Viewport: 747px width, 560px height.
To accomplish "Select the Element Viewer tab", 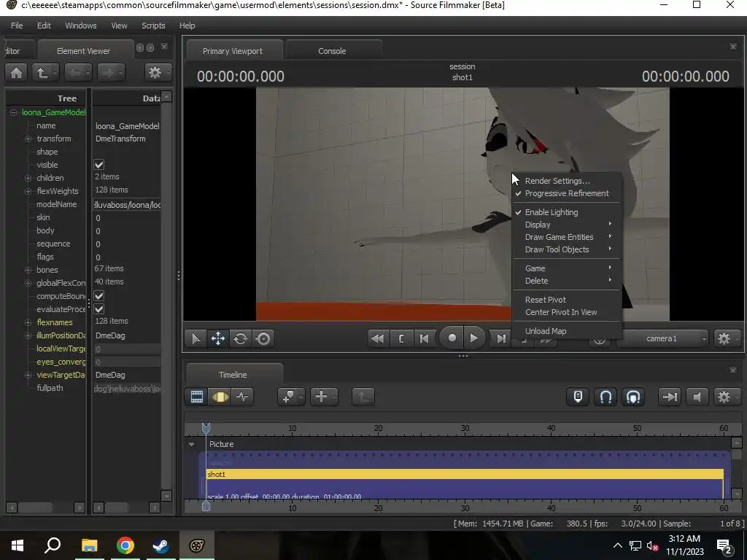I will click(83, 51).
